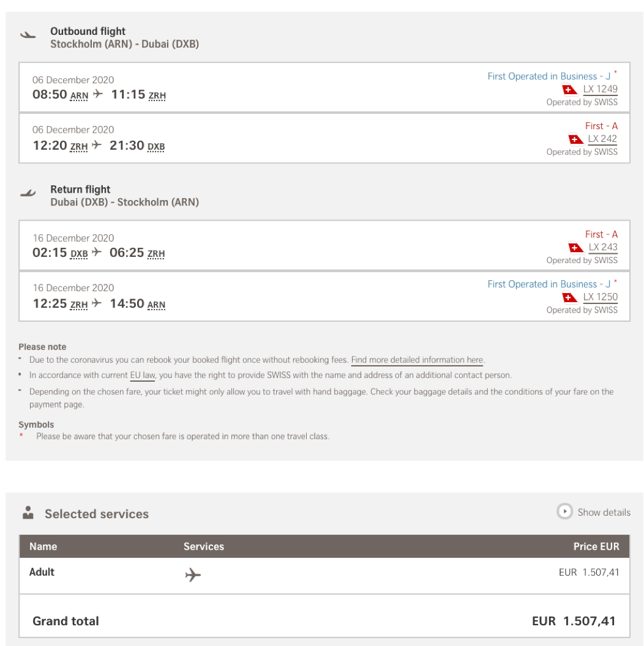Click DXB airport code at 21:30 arrival
The width and height of the screenshot is (644, 646).
click(x=156, y=147)
